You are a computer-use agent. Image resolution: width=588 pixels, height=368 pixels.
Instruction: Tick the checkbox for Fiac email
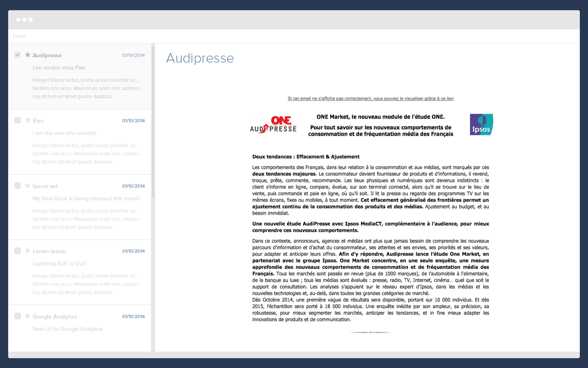(18, 120)
